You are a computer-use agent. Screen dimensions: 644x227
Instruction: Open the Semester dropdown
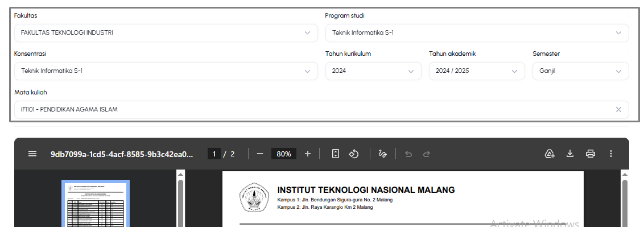tap(581, 71)
